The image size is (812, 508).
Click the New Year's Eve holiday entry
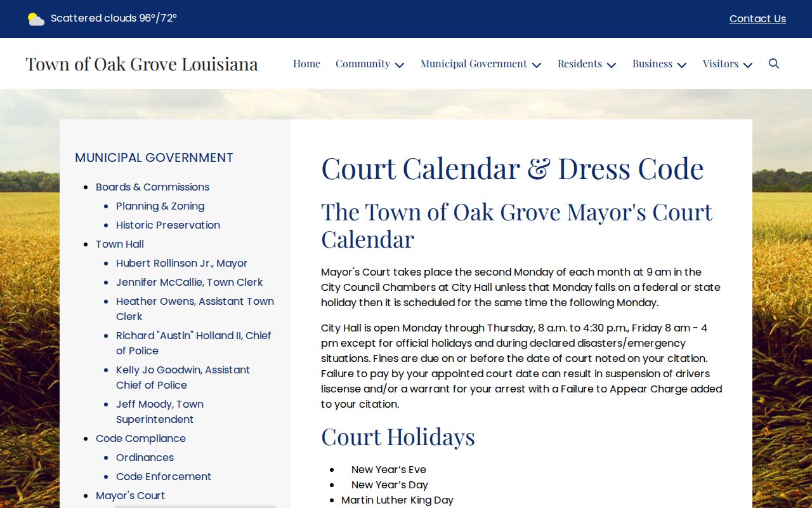(389, 470)
